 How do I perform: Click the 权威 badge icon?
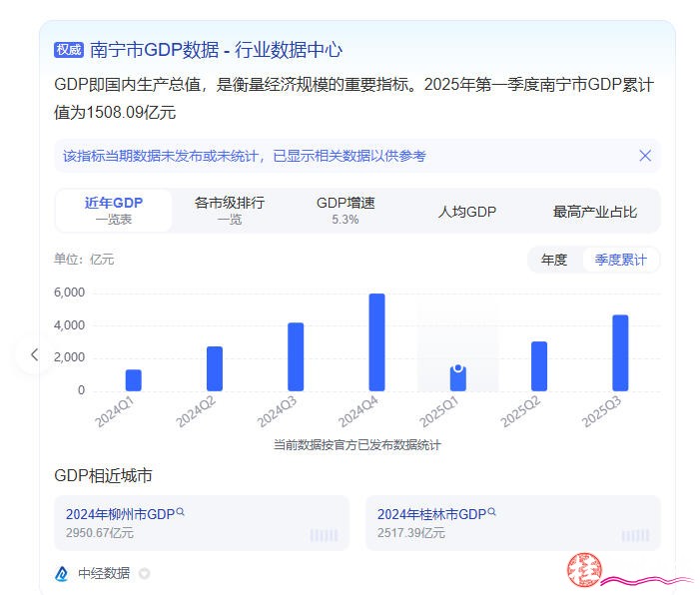coord(68,49)
